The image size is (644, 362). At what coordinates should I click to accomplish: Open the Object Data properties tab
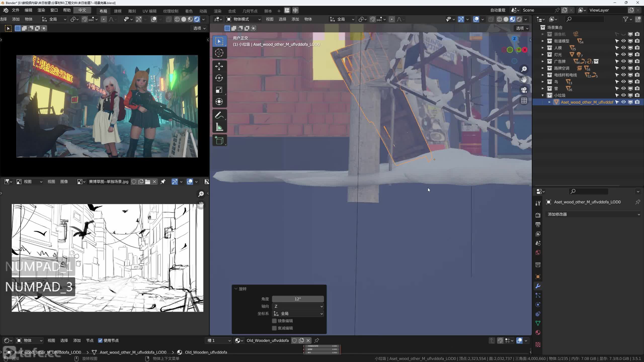pyautogui.click(x=538, y=323)
